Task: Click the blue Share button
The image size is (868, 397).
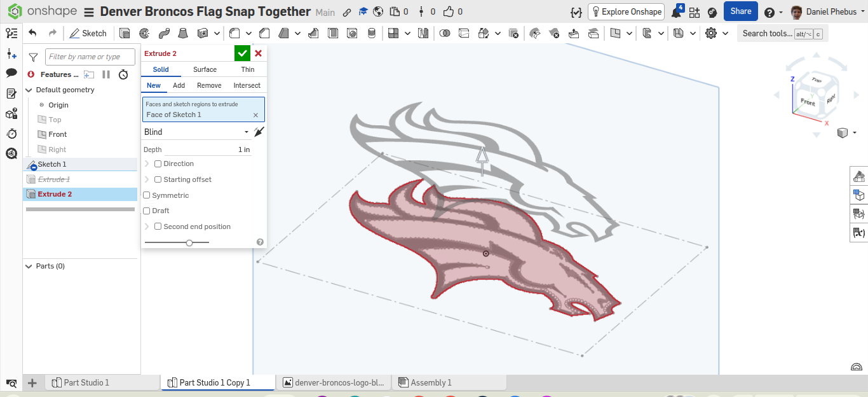Action: [x=741, y=11]
